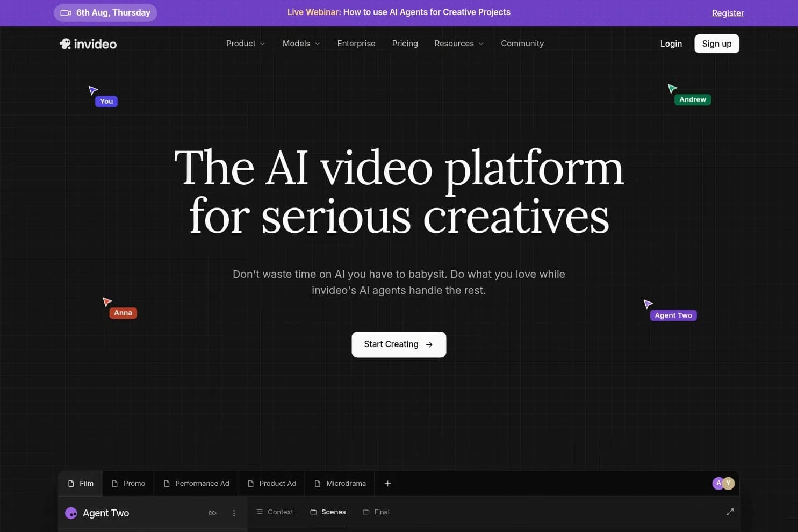Click the Andrew cursor label

693,100
